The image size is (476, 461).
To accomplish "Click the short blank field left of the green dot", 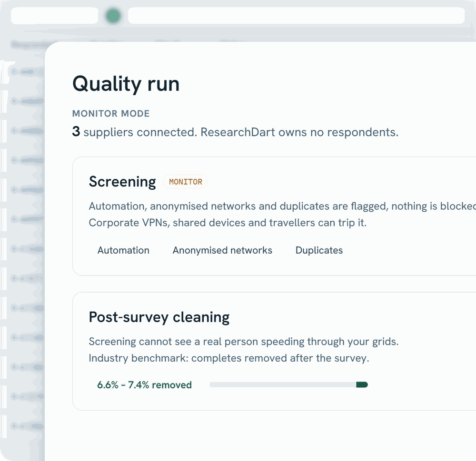I will 55,16.
